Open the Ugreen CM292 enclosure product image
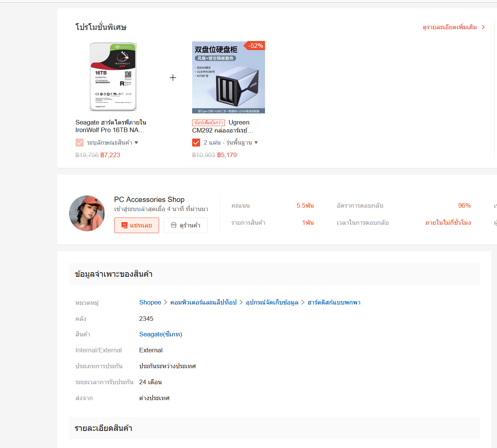497x448 pixels. (x=229, y=77)
